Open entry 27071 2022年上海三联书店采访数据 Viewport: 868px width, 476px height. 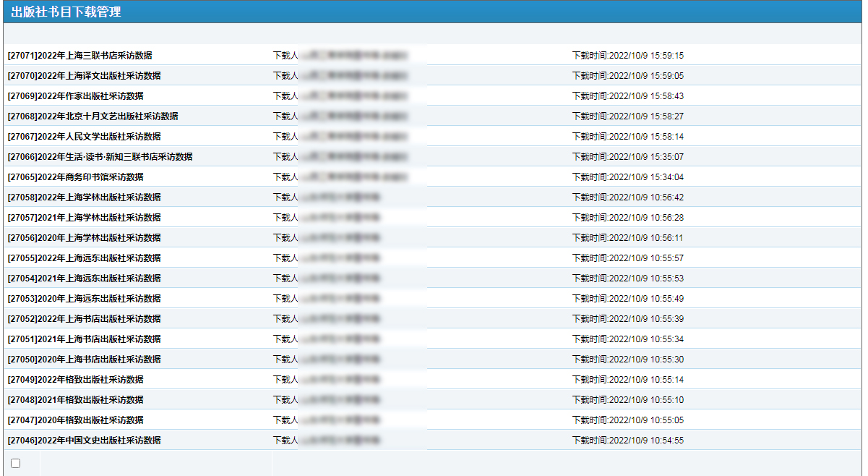pyautogui.click(x=80, y=56)
